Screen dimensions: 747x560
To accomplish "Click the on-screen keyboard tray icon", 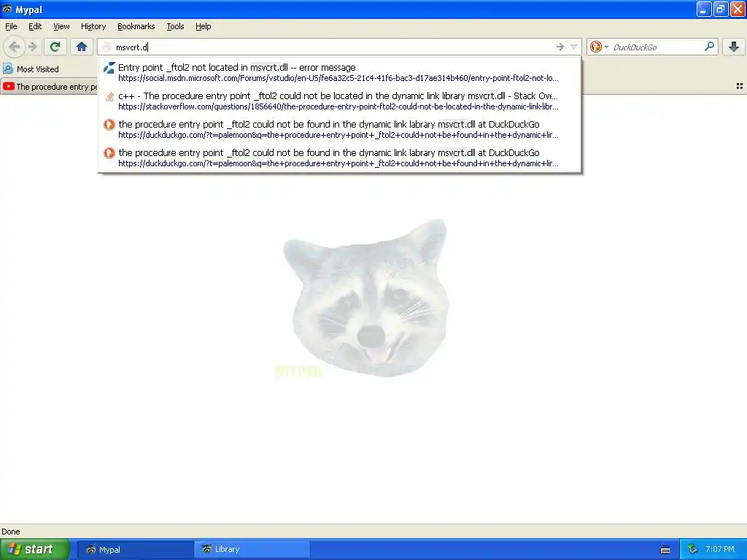I will point(665,550).
